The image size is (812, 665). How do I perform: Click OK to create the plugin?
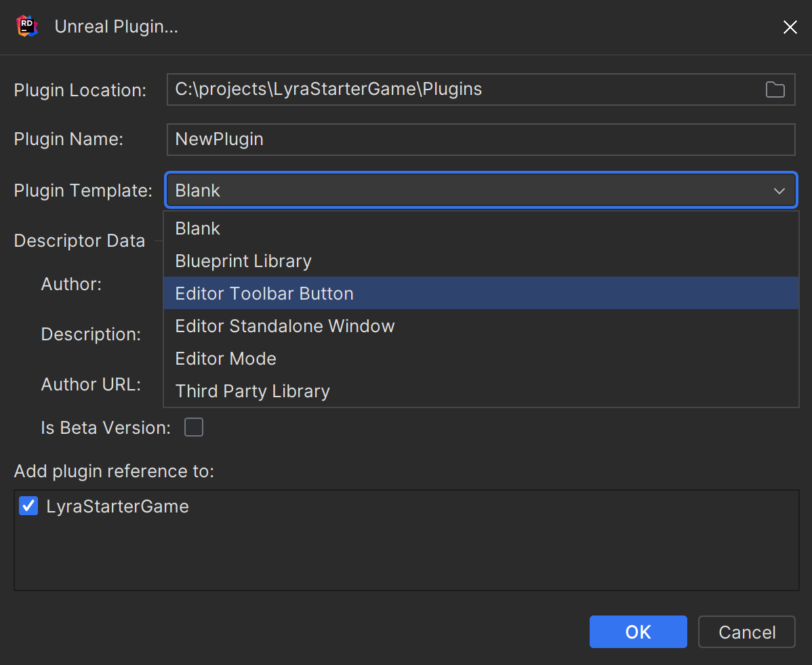[638, 631]
